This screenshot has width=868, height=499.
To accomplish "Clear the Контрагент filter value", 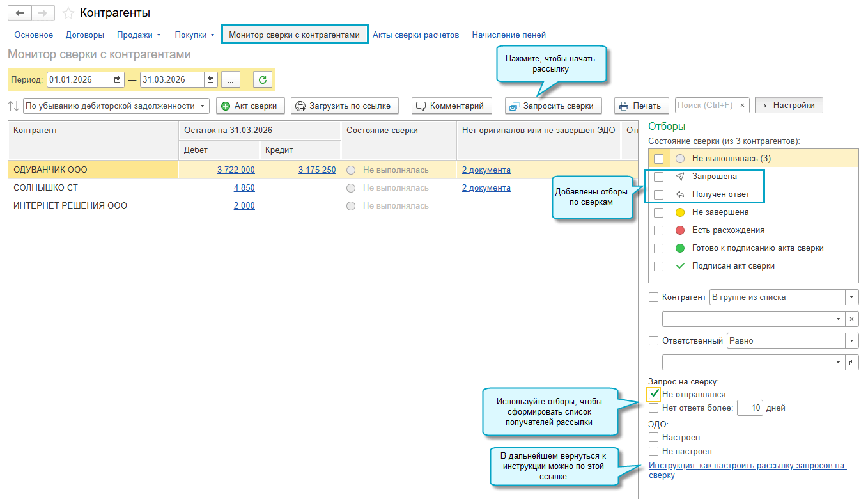I will 852,319.
